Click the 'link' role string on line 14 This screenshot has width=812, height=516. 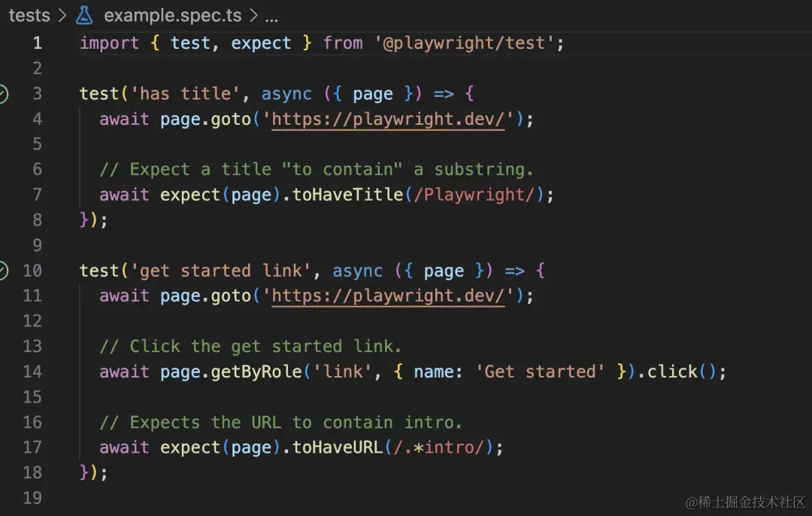click(342, 372)
